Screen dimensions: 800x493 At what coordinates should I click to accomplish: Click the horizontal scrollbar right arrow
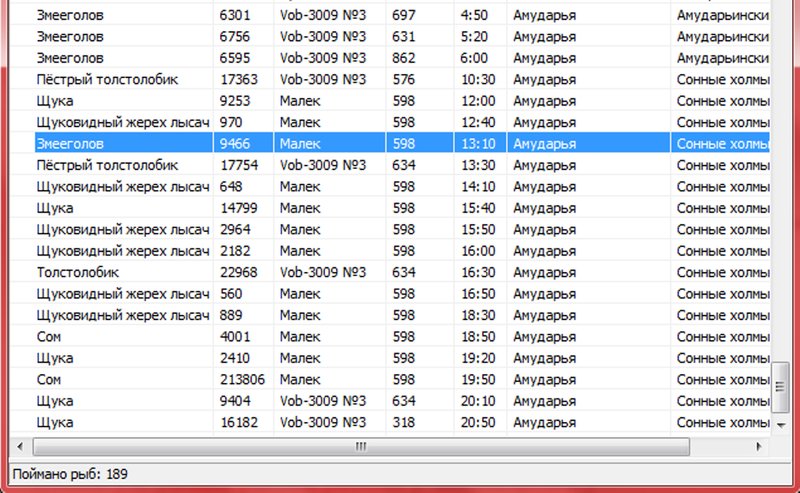(758, 447)
